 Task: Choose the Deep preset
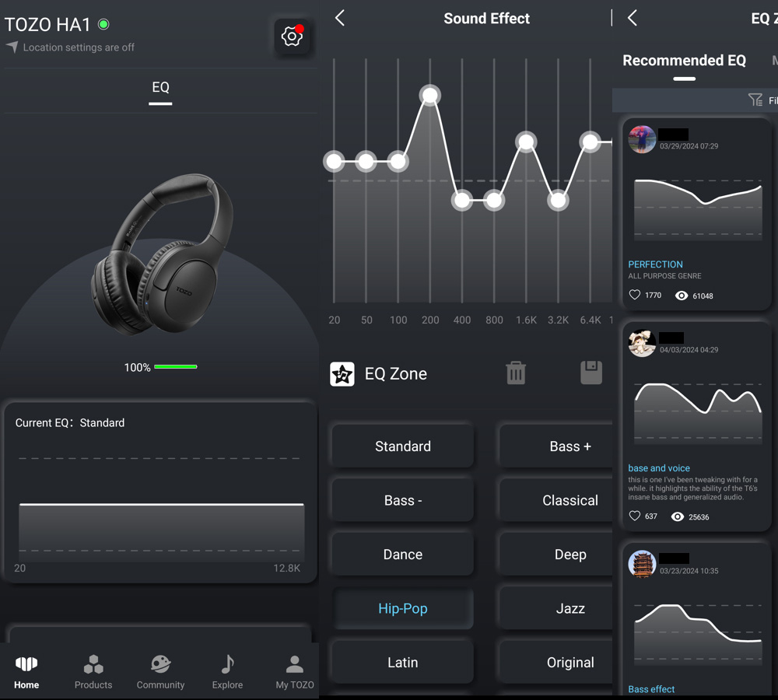(x=556, y=554)
